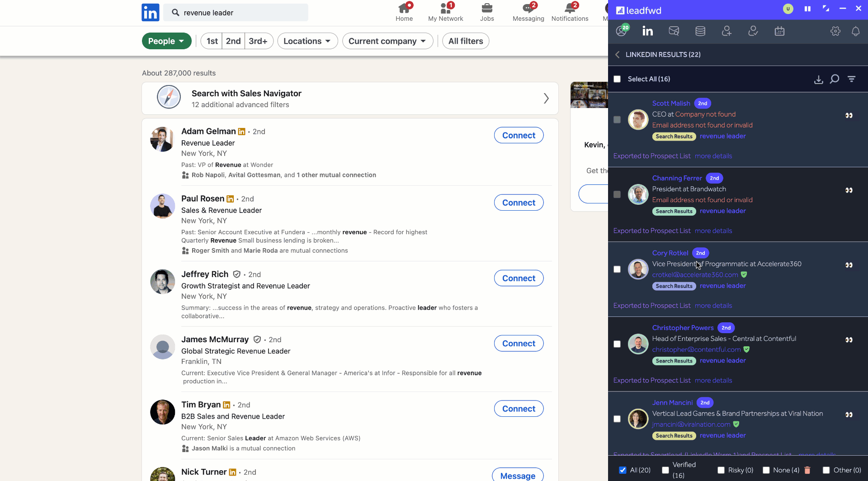The width and height of the screenshot is (868, 481).
Task: Open leadfwd notifications bell
Action: 855,31
